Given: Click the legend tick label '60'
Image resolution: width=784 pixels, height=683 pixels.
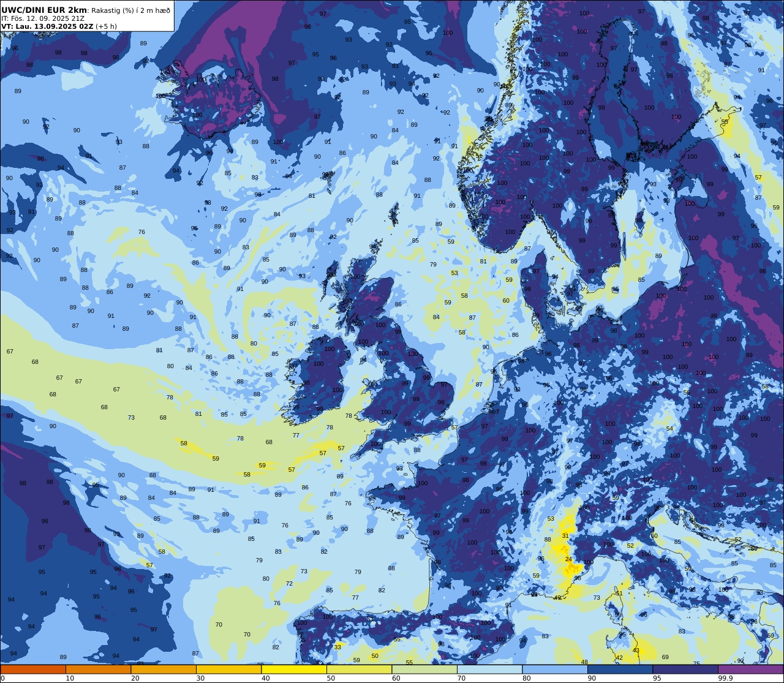Looking at the screenshot, I should coord(396,678).
